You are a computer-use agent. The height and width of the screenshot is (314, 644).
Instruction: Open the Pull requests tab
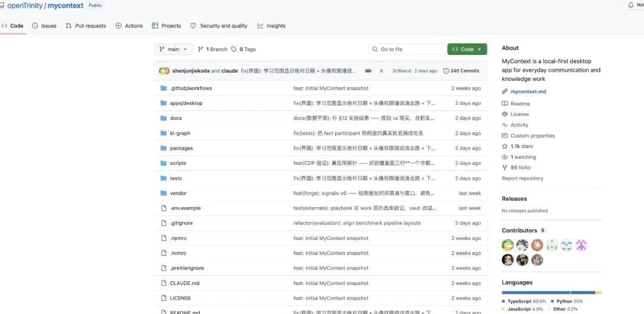[x=86, y=26]
